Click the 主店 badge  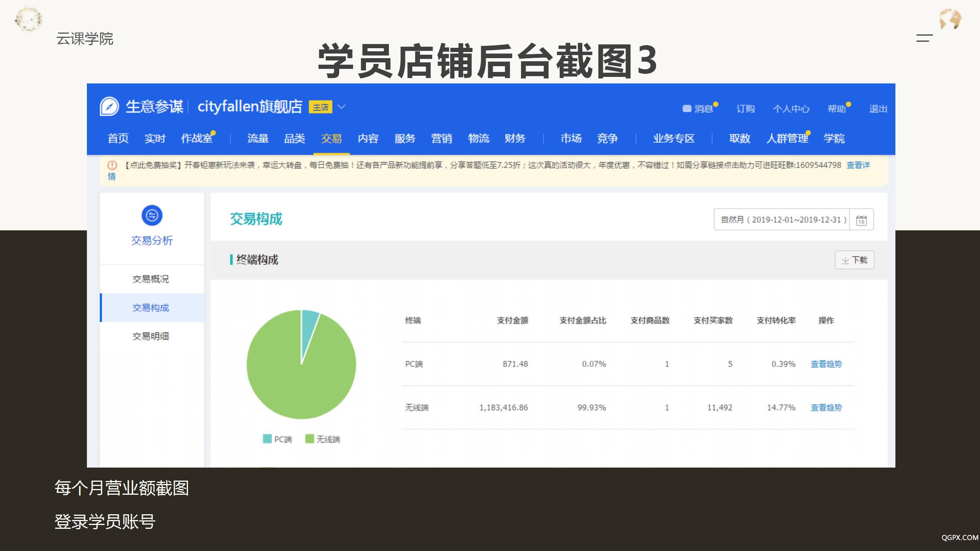coord(320,107)
